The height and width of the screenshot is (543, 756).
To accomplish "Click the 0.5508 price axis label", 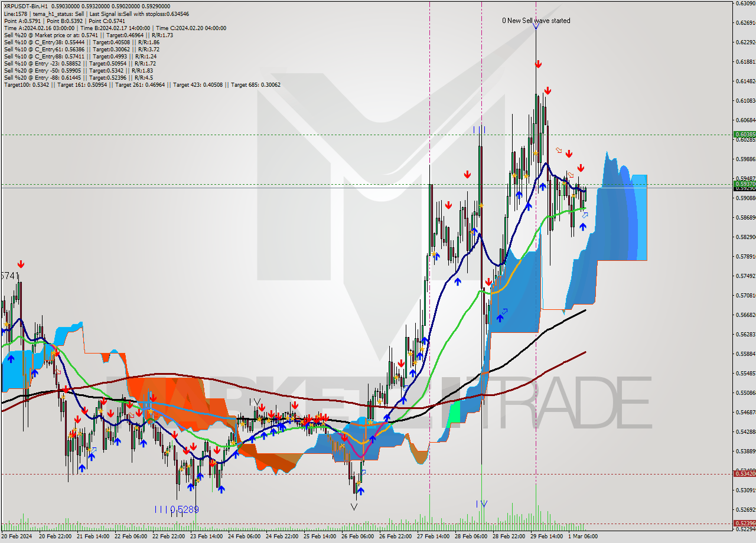I will (746, 393).
